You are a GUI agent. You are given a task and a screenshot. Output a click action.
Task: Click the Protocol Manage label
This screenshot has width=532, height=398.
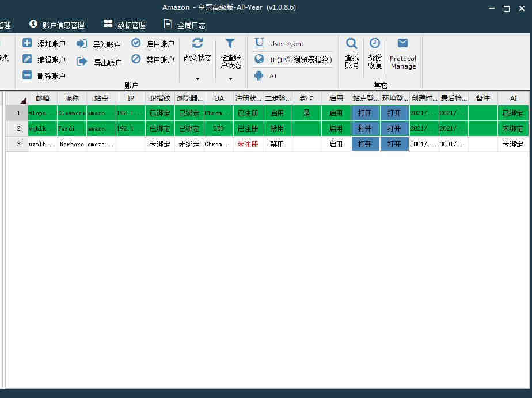click(x=403, y=62)
